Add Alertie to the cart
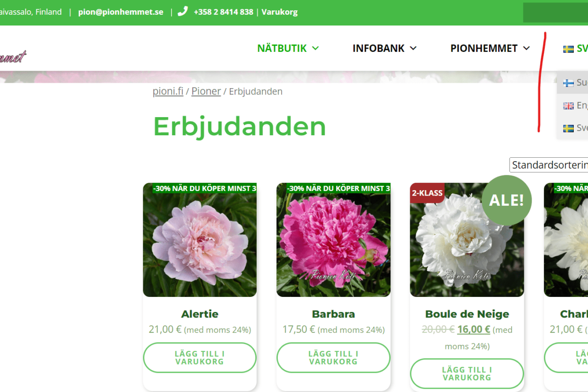The width and height of the screenshot is (588, 392). [x=199, y=358]
